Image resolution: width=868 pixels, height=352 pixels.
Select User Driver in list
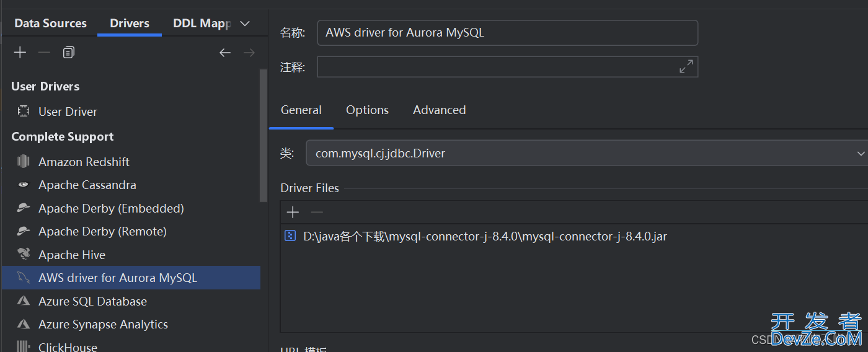(x=130, y=112)
